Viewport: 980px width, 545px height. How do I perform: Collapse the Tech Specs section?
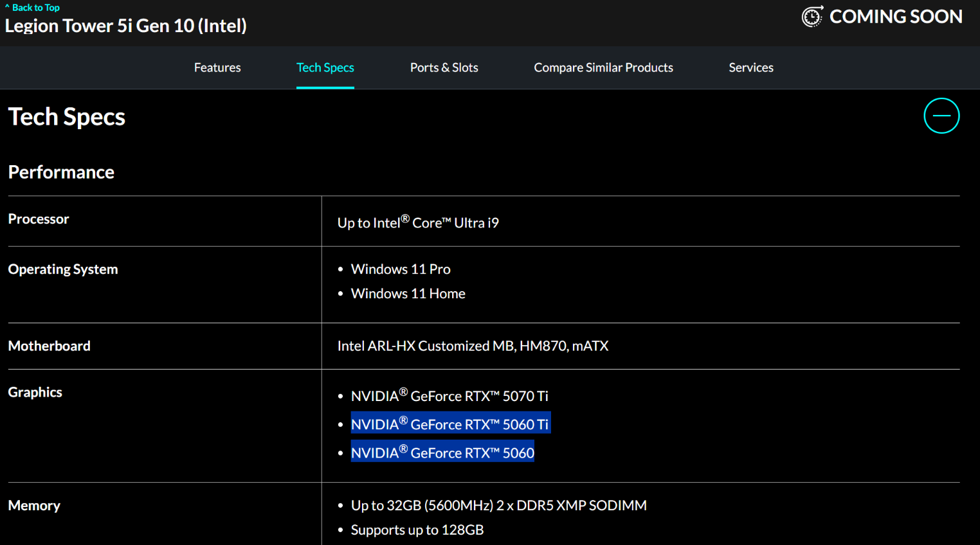(x=941, y=116)
